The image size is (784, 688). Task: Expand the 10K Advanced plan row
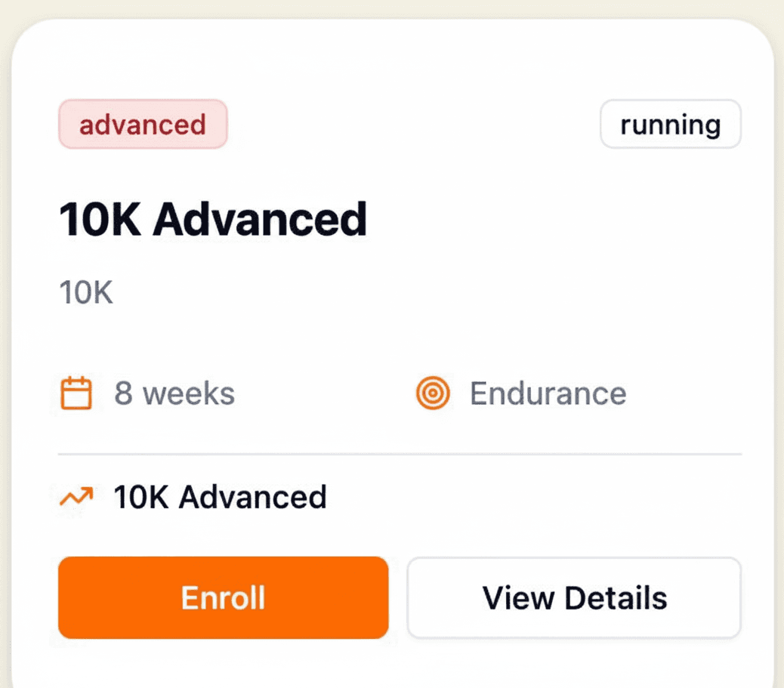219,496
